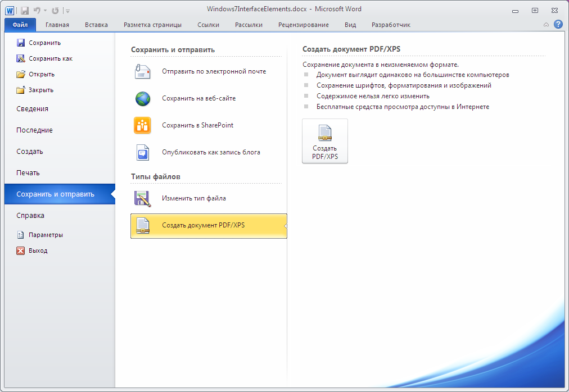
Task: Click the red Выход exit icon
Action: click(21, 250)
